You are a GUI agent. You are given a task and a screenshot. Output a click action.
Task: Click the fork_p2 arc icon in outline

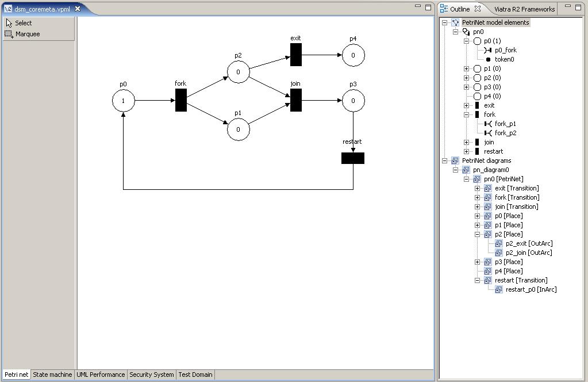(488, 133)
